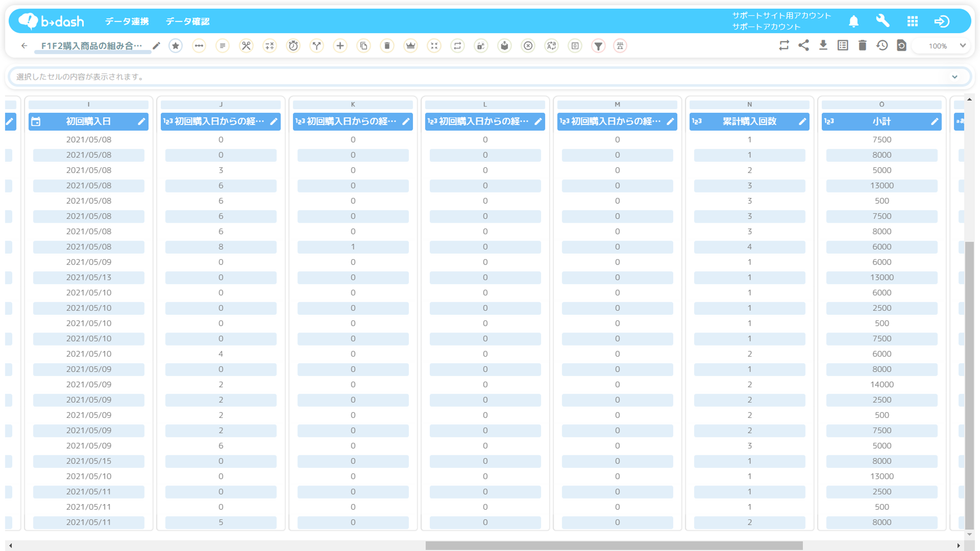Click the boxed zero icon in the toolbar
Viewport: 980px width, 551px height.
(575, 46)
